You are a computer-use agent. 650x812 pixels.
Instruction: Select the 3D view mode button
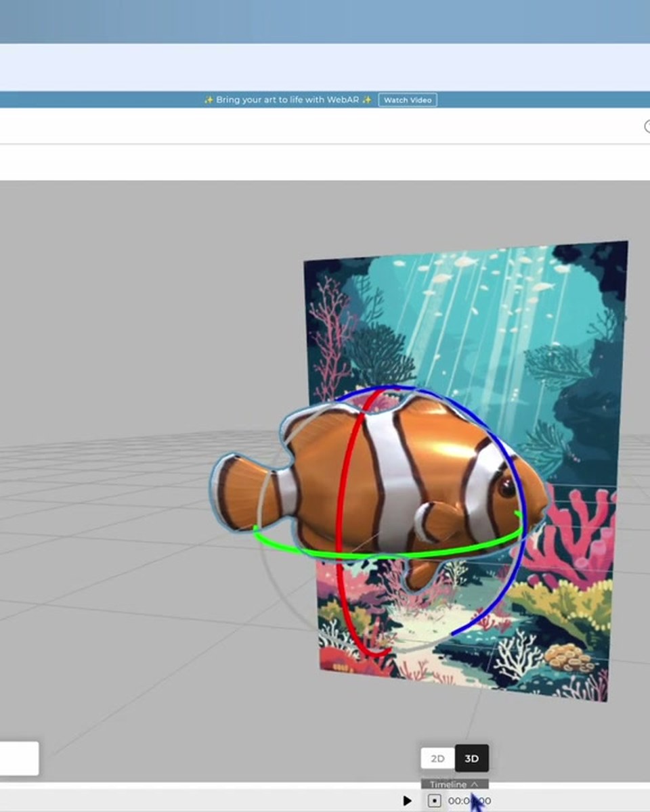tap(472, 759)
